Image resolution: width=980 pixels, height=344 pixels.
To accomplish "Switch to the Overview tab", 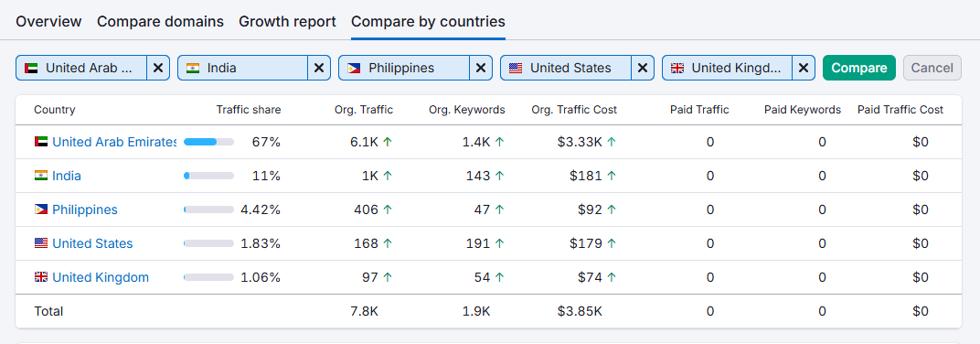I will (x=48, y=22).
